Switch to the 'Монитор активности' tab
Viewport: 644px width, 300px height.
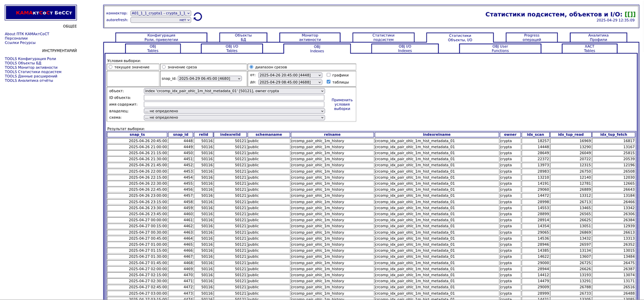click(310, 37)
